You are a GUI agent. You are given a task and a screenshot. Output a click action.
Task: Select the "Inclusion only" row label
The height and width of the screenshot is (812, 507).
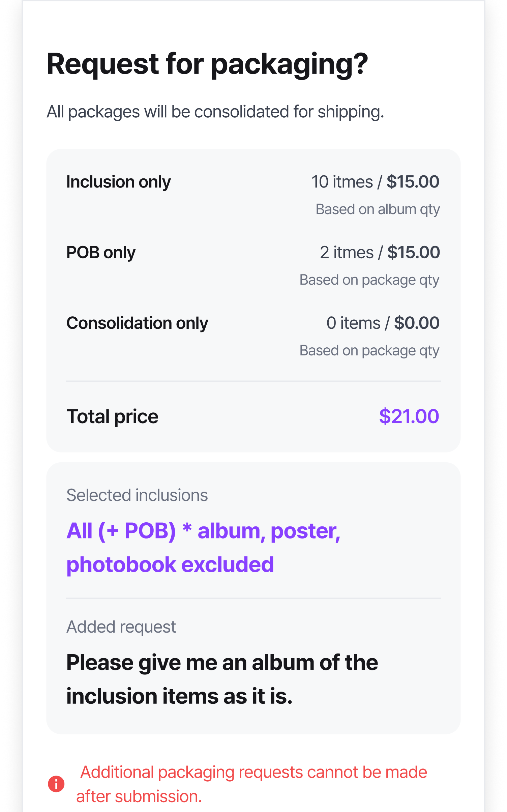tap(118, 182)
